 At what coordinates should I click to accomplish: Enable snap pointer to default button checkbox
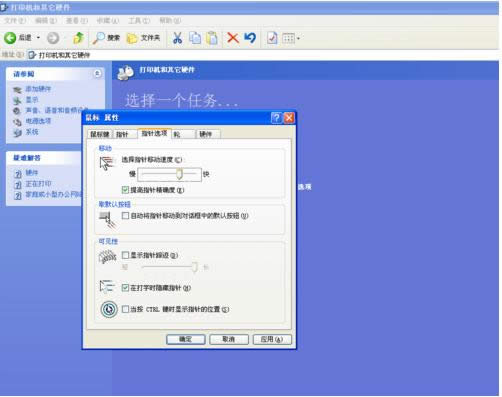tap(125, 216)
